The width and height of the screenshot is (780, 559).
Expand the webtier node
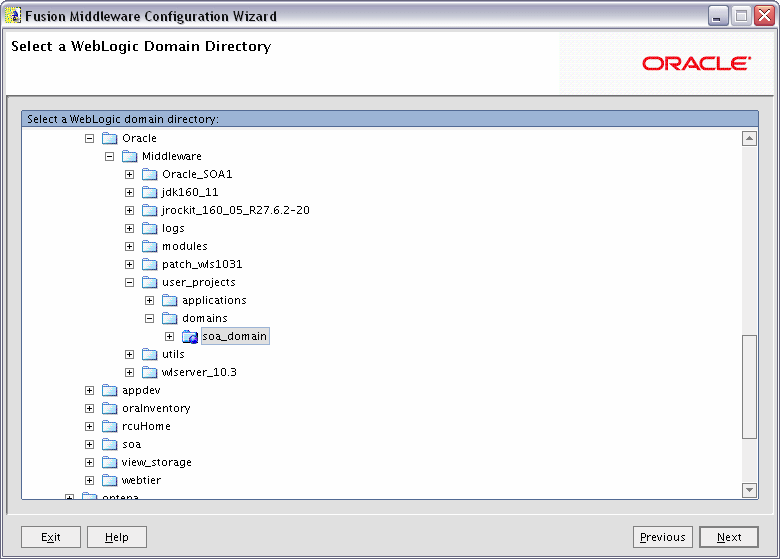90,480
